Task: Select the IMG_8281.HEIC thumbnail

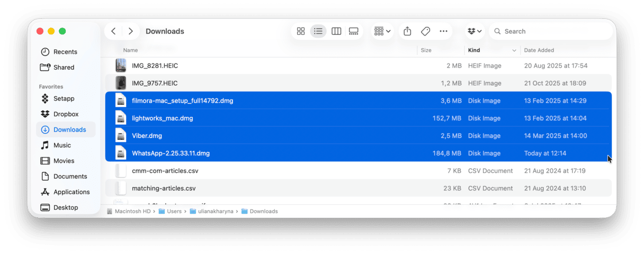Action: point(121,66)
